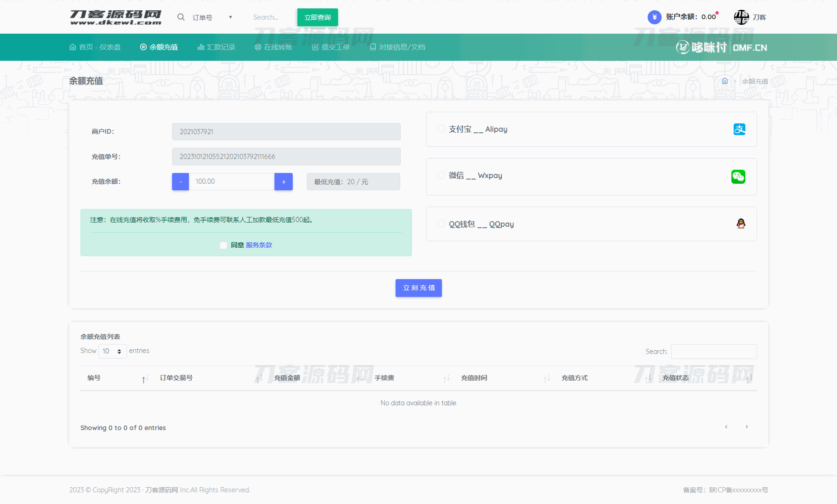This screenshot has height=504, width=837.
Task: Open the 服务条款 link
Action: coord(259,245)
